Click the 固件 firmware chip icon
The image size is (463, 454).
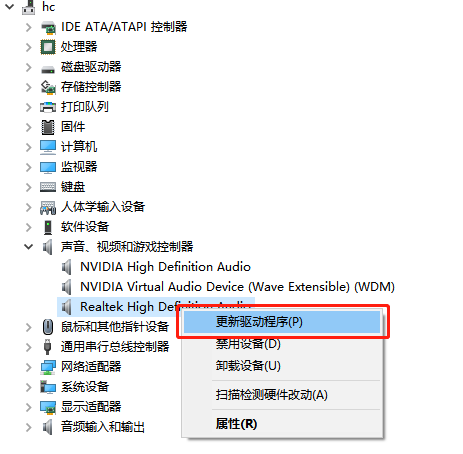click(x=48, y=127)
